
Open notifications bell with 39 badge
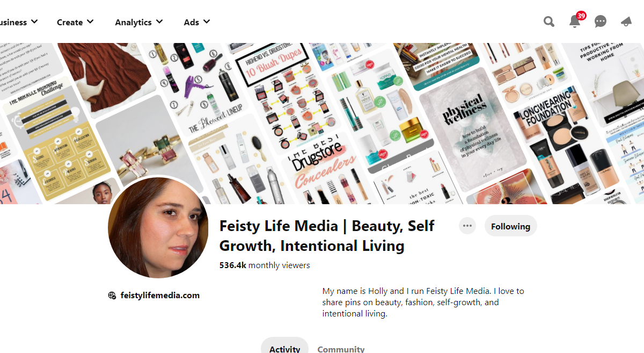575,21
